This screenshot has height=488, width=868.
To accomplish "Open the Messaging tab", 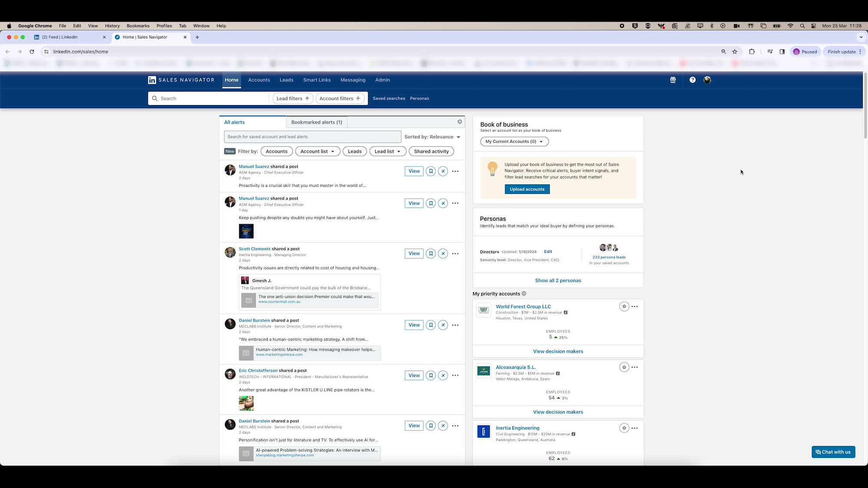I will pyautogui.click(x=353, y=80).
